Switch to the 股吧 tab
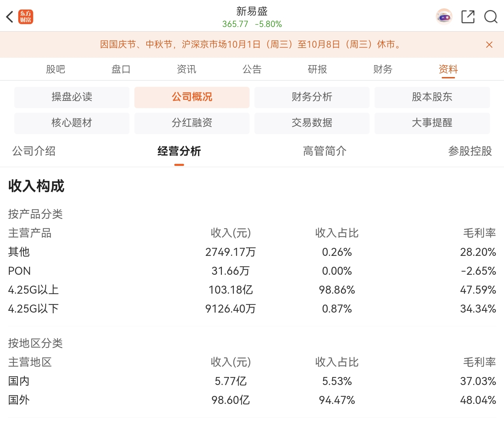The image size is (504, 440). pos(56,69)
